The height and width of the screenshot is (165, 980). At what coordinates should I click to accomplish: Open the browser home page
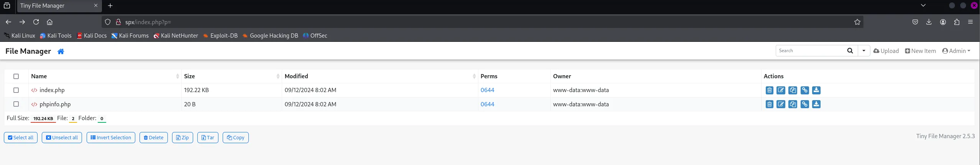(49, 22)
